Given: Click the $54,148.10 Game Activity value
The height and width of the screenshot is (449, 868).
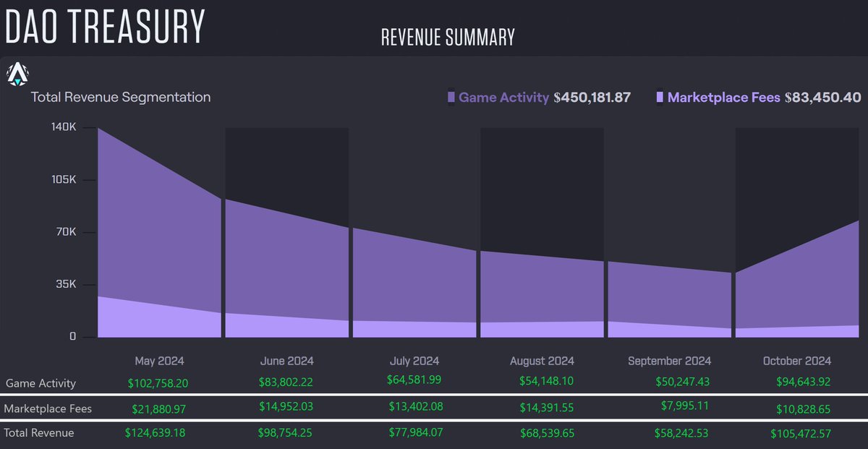Looking at the screenshot, I should (546, 381).
